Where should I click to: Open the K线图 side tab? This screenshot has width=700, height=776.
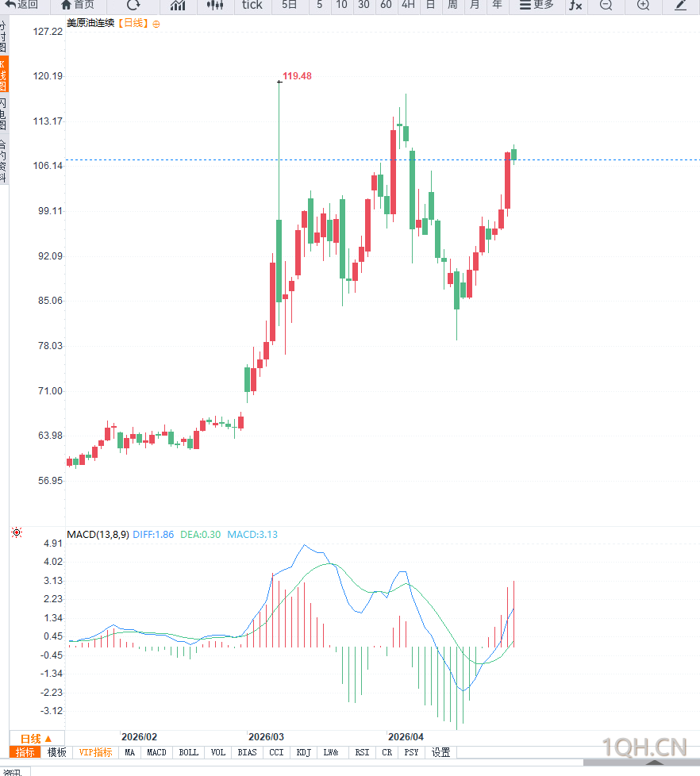[3, 75]
